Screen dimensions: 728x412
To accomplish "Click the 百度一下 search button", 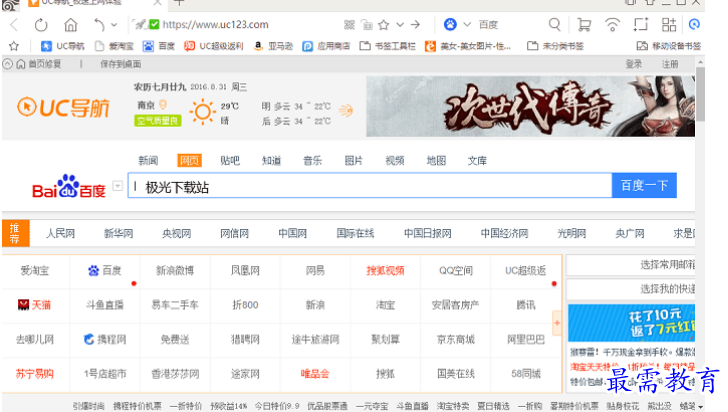I will coord(644,186).
